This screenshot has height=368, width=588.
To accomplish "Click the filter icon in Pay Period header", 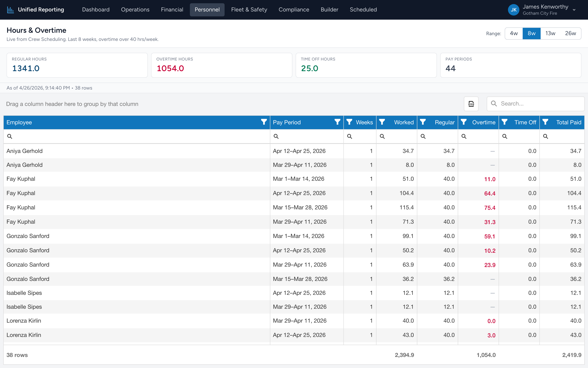I will 337,122.
